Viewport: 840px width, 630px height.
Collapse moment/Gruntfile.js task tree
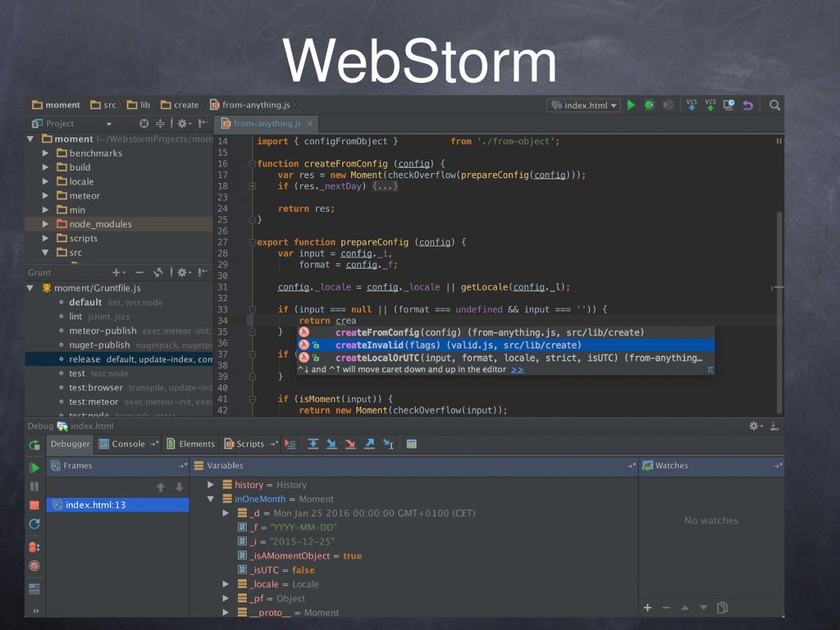pyautogui.click(x=30, y=288)
